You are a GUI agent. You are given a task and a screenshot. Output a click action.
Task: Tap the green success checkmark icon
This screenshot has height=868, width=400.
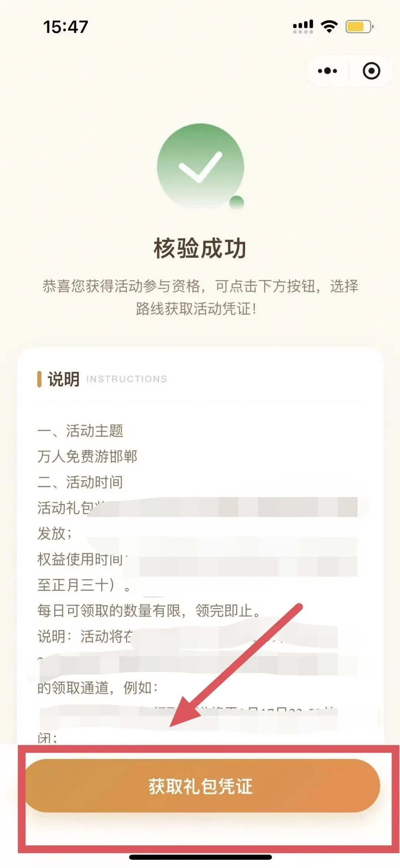[200, 167]
